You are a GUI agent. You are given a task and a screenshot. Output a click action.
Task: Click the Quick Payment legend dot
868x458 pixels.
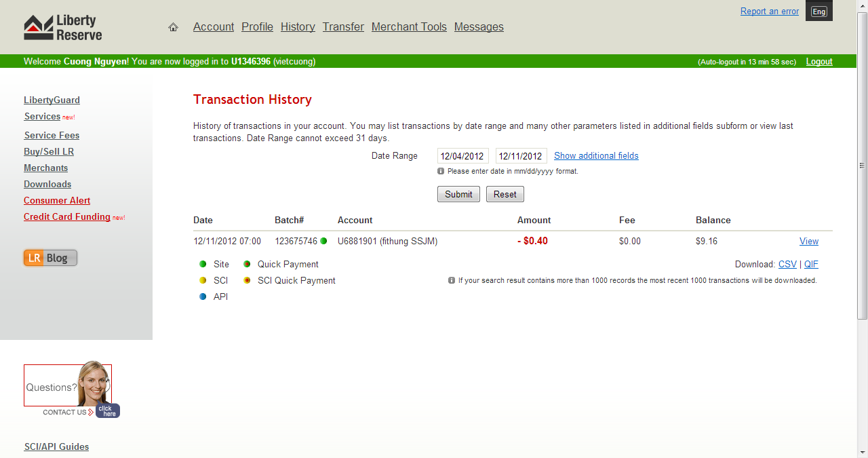pos(247,264)
